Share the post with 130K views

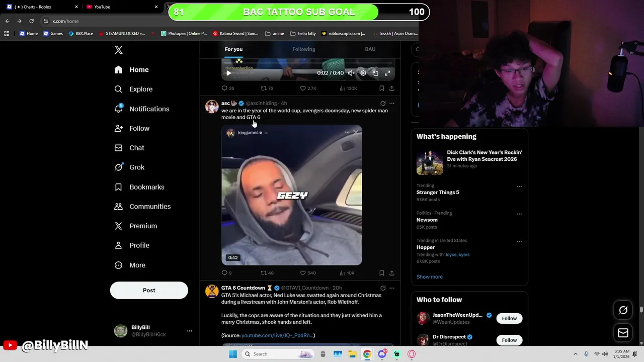392,88
